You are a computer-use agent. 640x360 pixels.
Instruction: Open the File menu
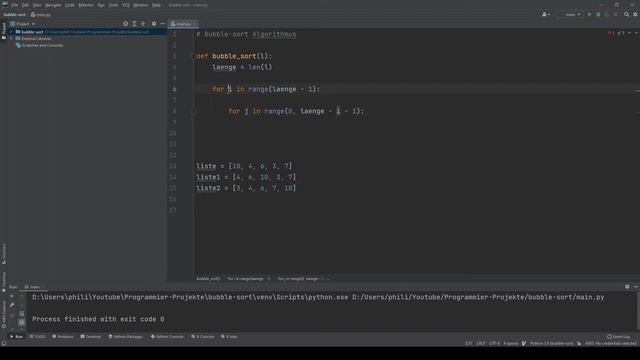(x=15, y=5)
